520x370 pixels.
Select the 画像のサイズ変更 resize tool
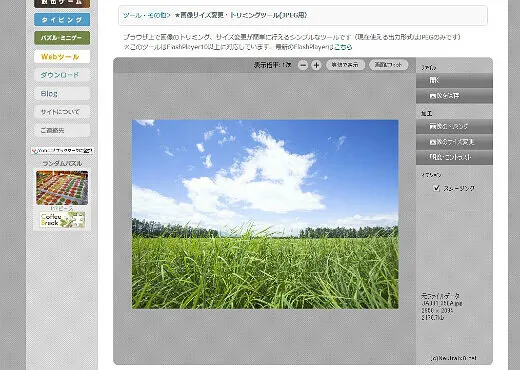(454, 142)
